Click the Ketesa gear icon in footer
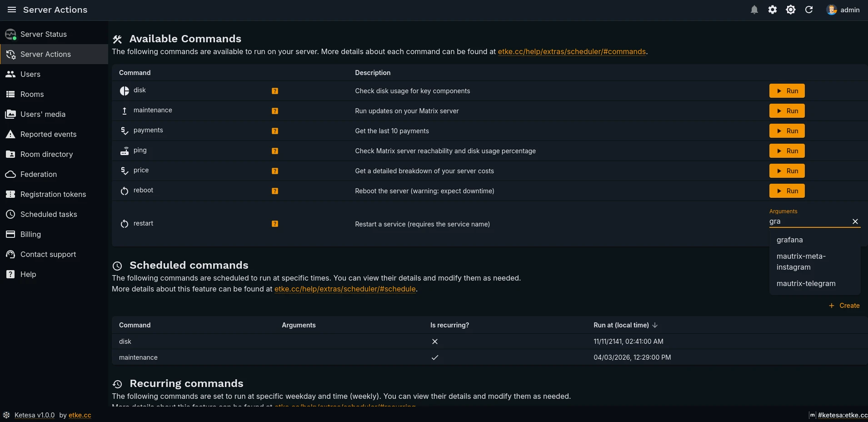 click(x=6, y=415)
